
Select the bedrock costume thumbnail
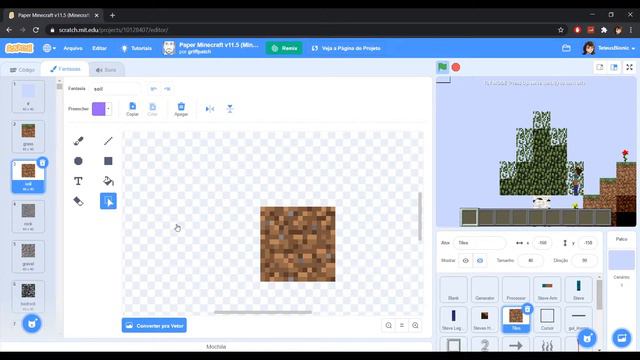pos(28,296)
